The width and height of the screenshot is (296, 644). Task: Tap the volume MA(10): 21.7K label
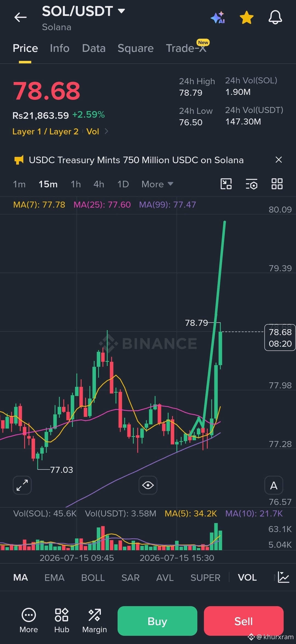coord(254,513)
